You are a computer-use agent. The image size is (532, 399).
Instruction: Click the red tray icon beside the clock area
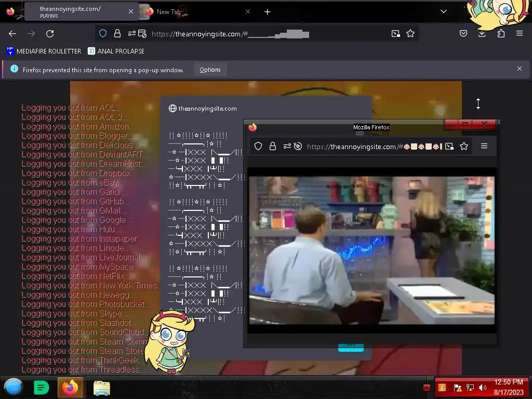point(427,388)
